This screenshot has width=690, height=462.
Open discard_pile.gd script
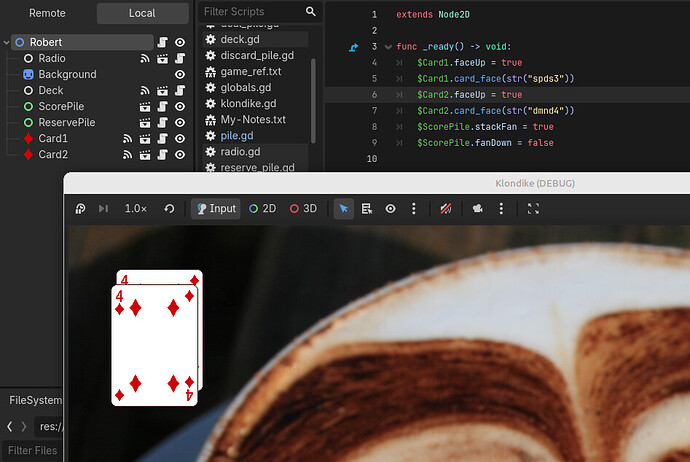click(x=255, y=55)
